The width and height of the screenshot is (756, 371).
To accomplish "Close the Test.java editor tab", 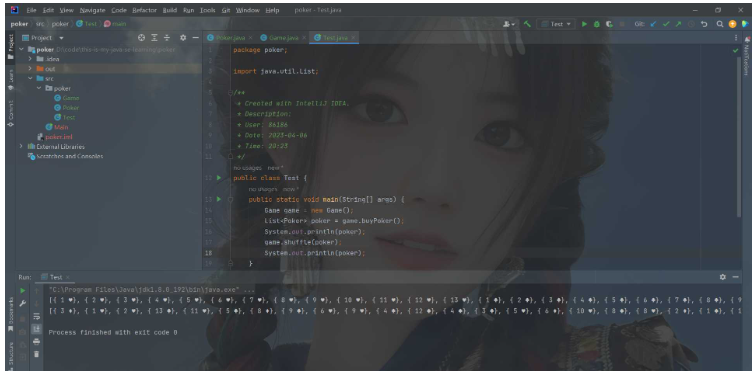I will tap(353, 38).
